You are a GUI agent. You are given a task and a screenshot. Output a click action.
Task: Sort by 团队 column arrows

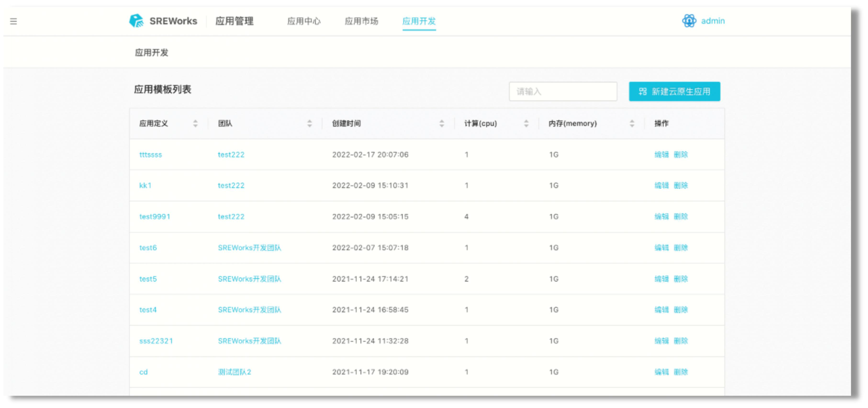coord(310,124)
